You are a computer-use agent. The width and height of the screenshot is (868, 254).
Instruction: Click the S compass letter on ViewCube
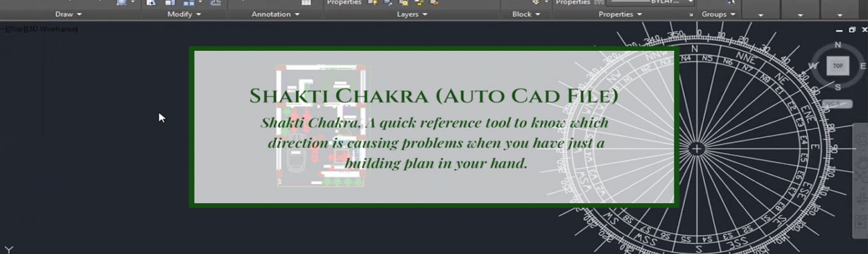838,87
